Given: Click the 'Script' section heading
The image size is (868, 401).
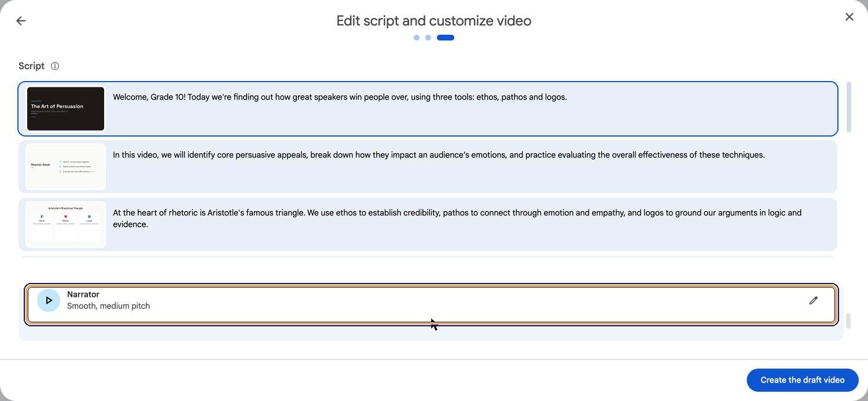Looking at the screenshot, I should (31, 66).
